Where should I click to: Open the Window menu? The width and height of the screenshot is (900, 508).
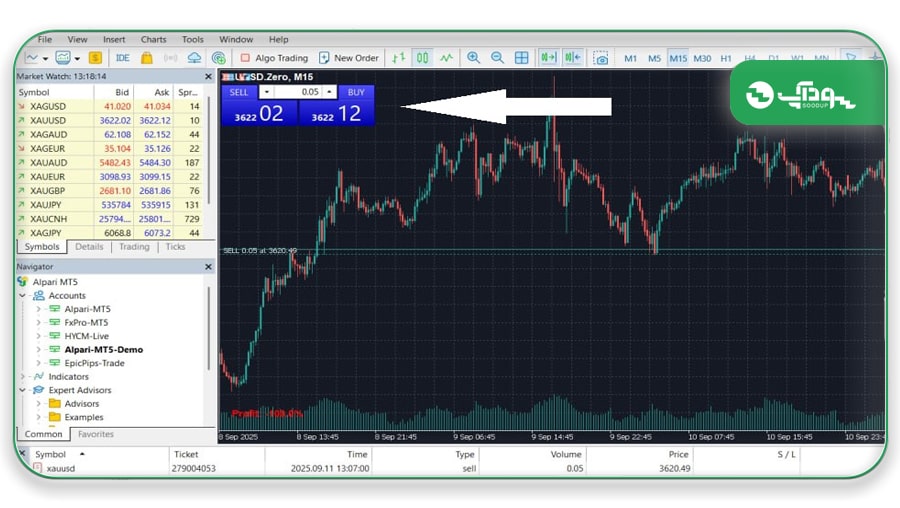pyautogui.click(x=236, y=39)
